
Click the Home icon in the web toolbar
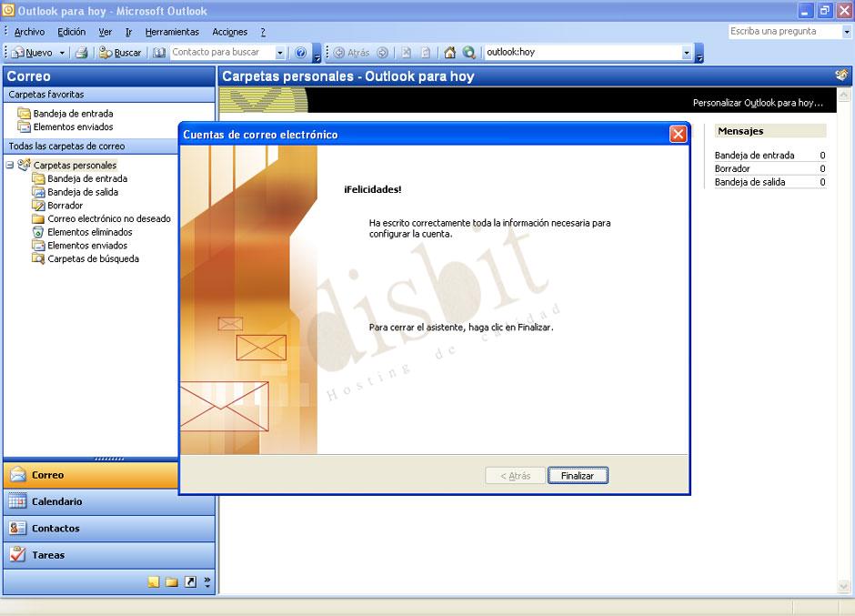450,52
